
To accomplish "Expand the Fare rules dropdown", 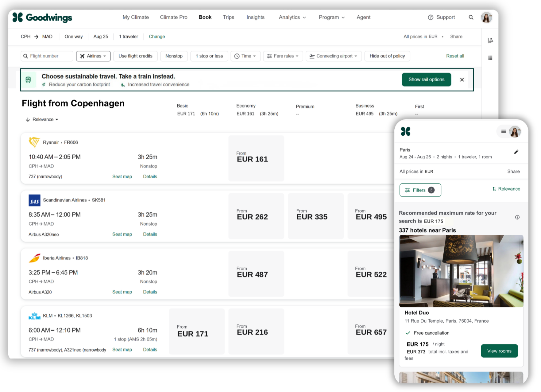I will click(x=283, y=56).
